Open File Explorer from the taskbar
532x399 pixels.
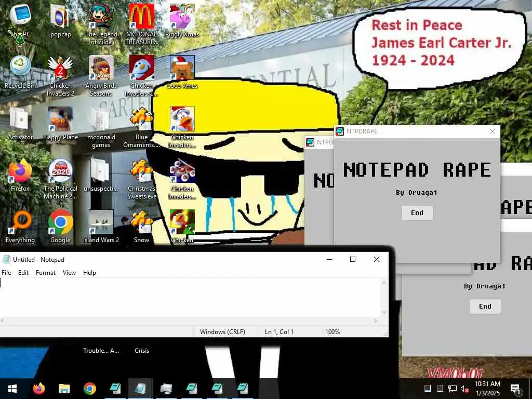[x=64, y=389]
